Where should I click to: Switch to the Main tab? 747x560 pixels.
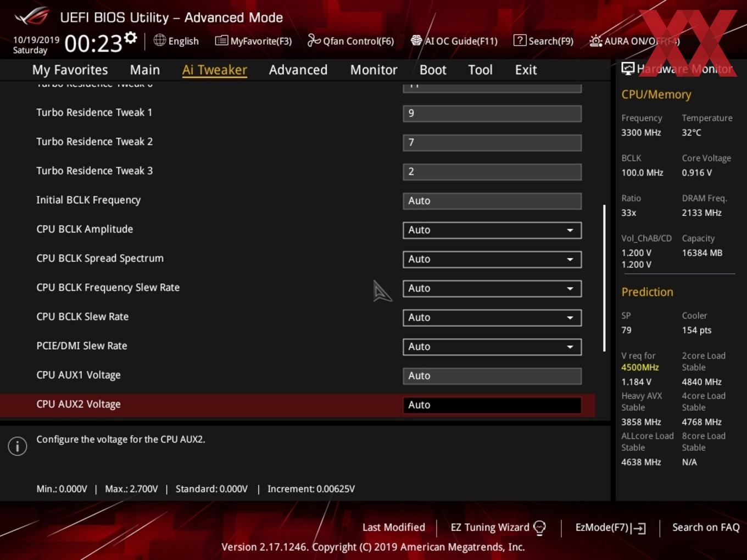145,70
